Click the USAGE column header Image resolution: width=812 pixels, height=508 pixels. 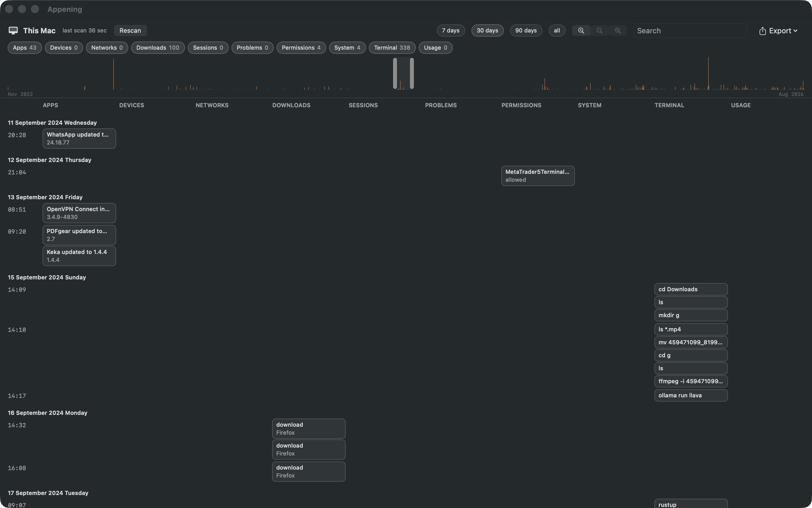pos(741,105)
